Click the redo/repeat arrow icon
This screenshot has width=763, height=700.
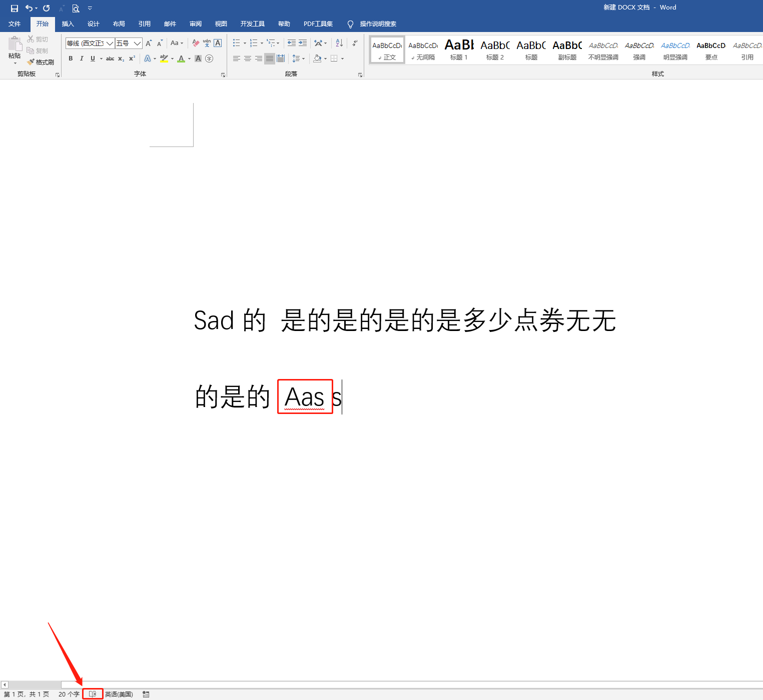click(47, 8)
